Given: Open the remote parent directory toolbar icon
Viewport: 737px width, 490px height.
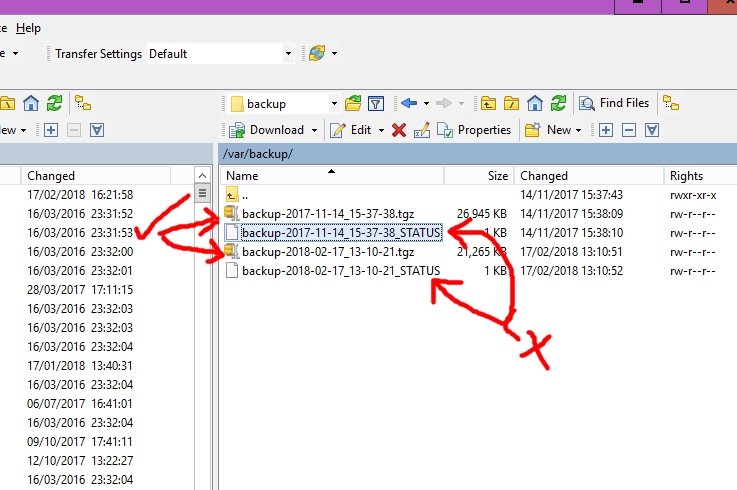Looking at the screenshot, I should click(488, 103).
